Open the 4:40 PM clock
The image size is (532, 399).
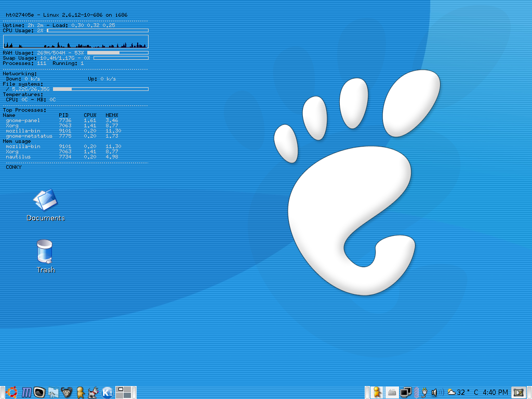coord(495,393)
